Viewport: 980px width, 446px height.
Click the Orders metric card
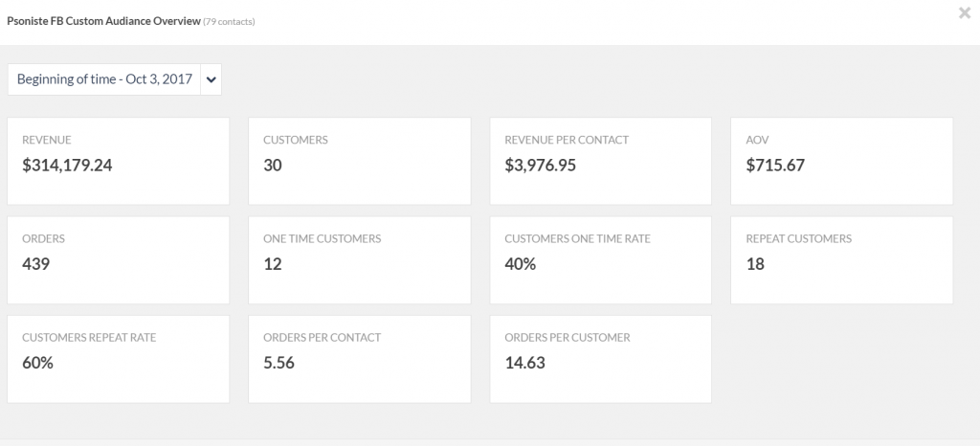(x=118, y=259)
